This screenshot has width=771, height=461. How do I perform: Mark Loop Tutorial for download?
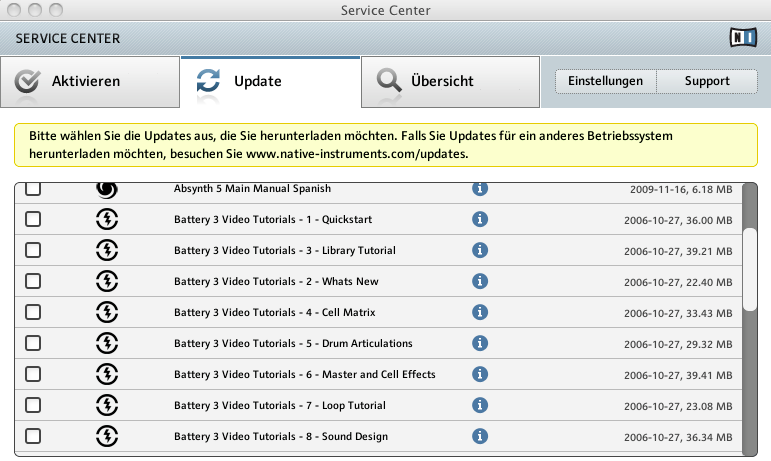33,405
